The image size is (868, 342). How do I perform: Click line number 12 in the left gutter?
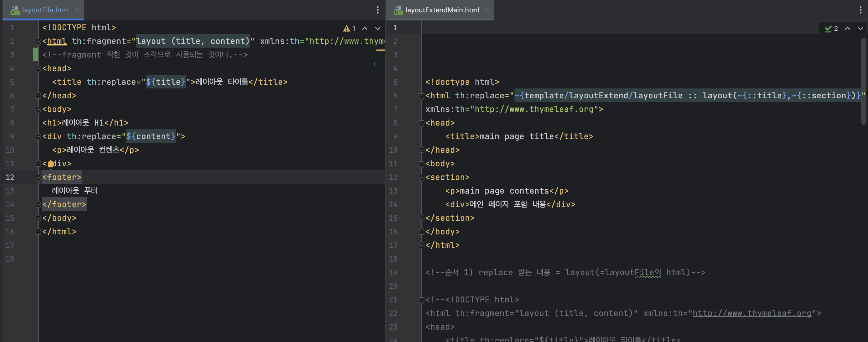click(x=10, y=177)
